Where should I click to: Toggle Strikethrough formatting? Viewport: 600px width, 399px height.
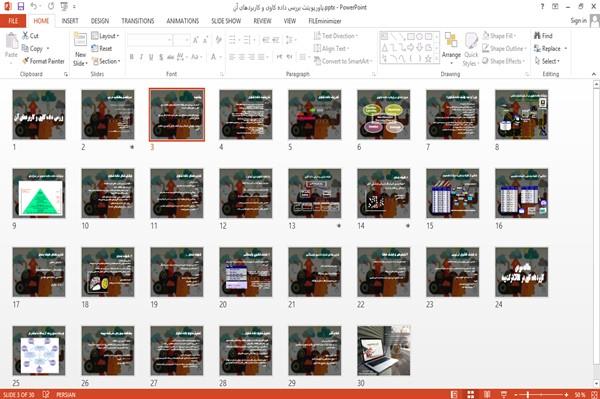(x=170, y=57)
